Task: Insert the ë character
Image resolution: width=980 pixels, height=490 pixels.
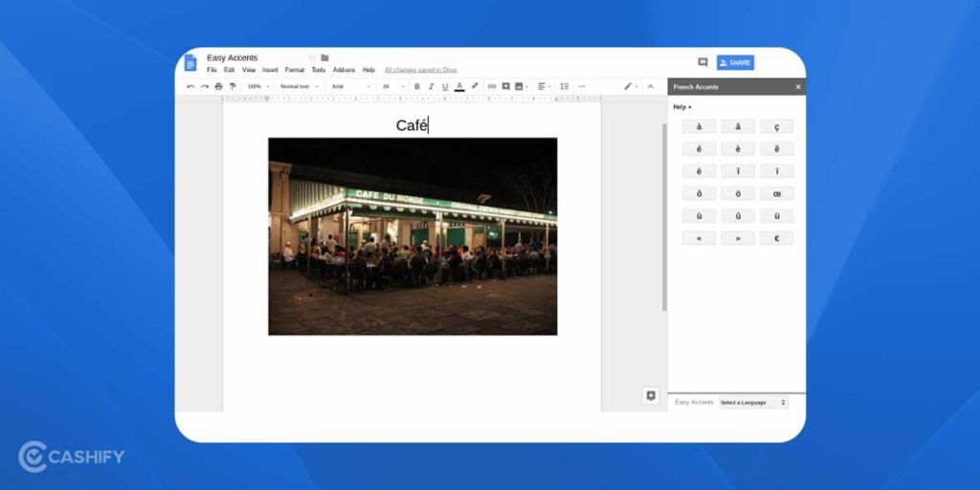Action: click(x=699, y=171)
